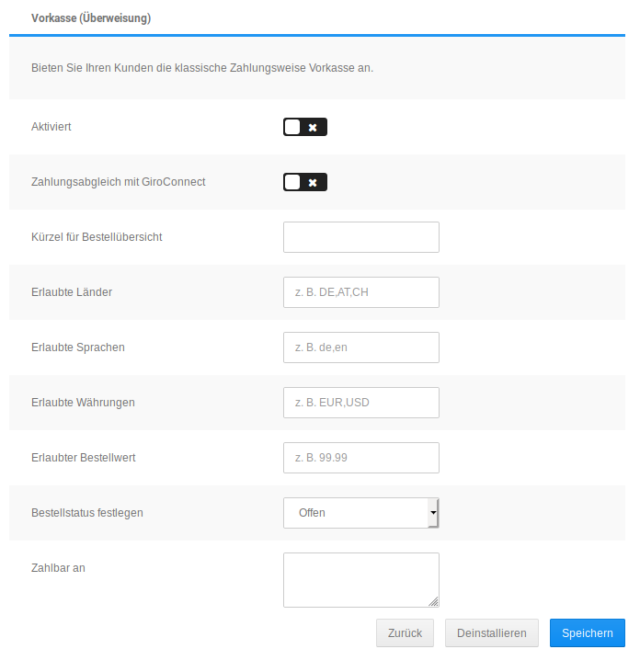Click the Zahlbar an label text

[58, 568]
